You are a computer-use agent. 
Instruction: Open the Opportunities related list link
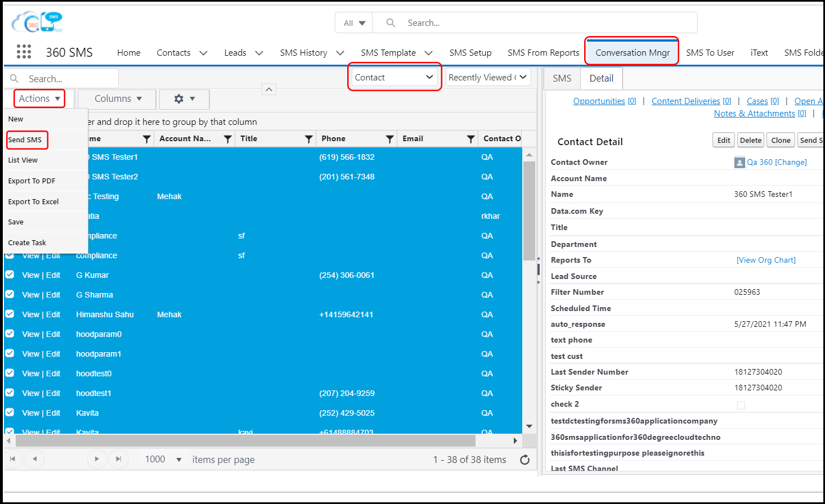click(x=604, y=101)
